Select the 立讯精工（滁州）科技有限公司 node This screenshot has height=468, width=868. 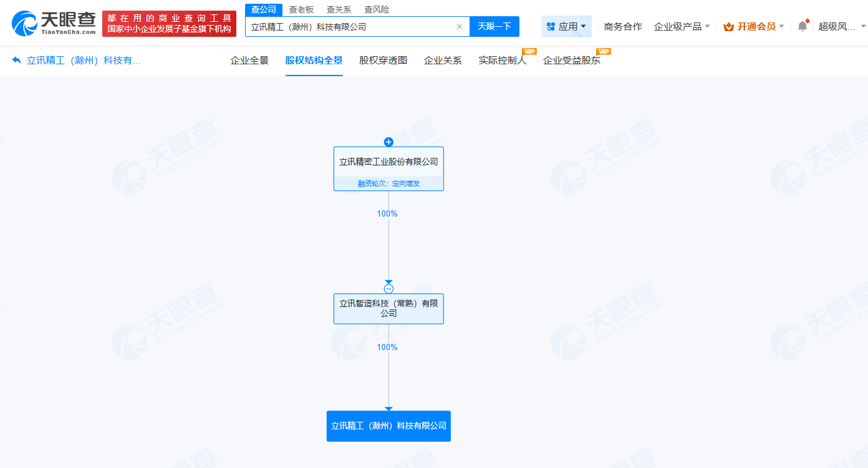click(388, 426)
